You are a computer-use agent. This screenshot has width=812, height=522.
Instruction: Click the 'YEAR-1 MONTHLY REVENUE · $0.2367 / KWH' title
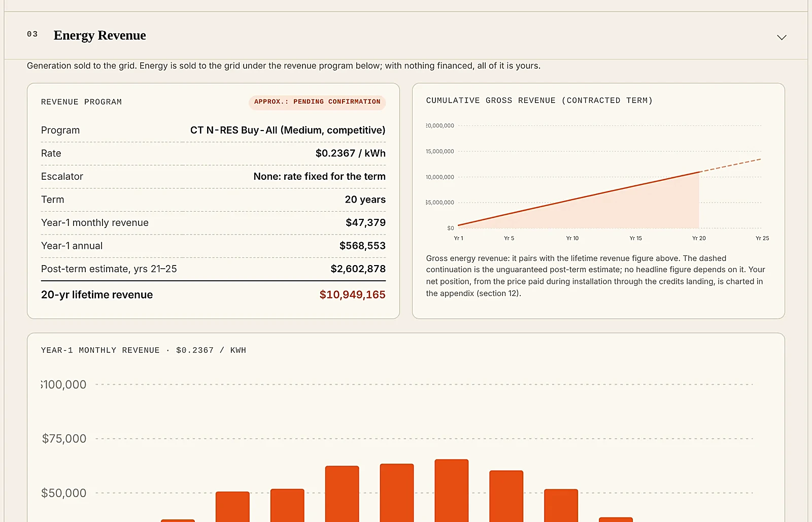point(144,350)
